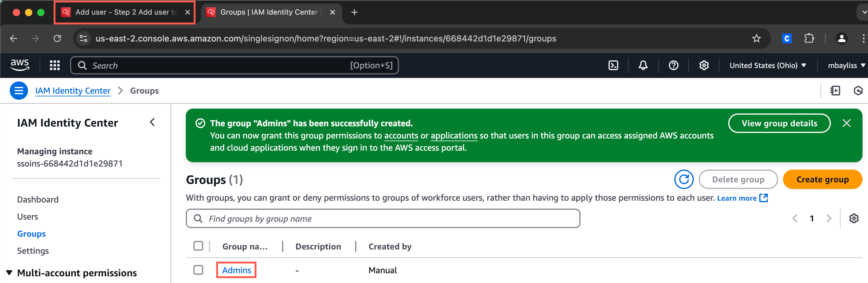Dismiss the green success banner

point(846,123)
